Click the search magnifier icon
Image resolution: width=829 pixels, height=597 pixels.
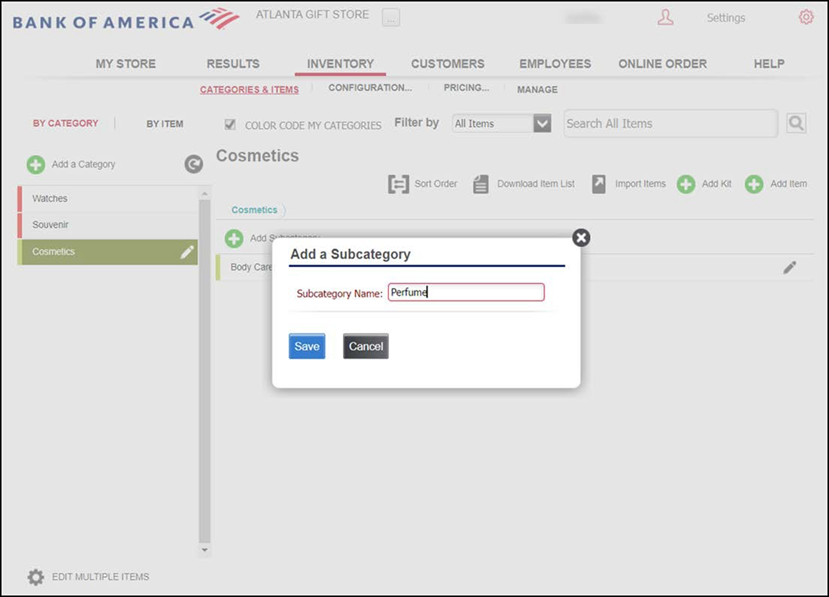click(796, 123)
